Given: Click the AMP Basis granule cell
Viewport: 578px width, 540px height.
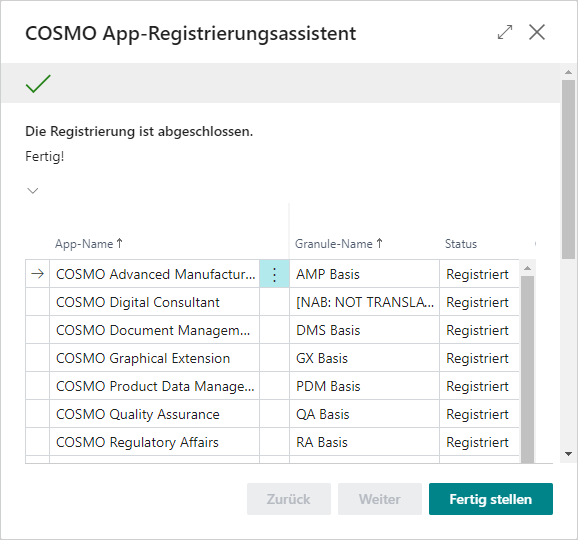Looking at the screenshot, I should coord(364,274).
